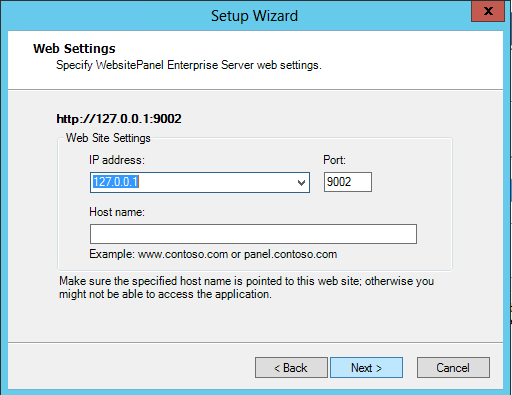Click the 'Port:' label
The width and height of the screenshot is (512, 395).
pyautogui.click(x=334, y=160)
